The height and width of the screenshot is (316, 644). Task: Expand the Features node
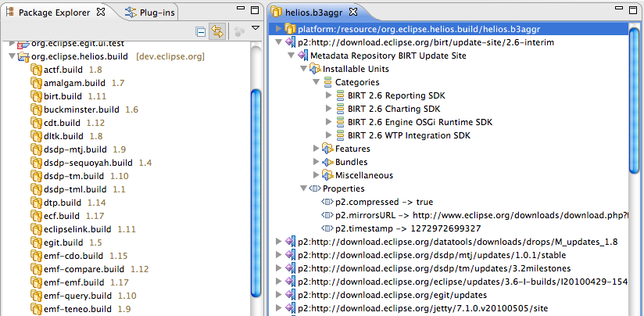coord(316,149)
